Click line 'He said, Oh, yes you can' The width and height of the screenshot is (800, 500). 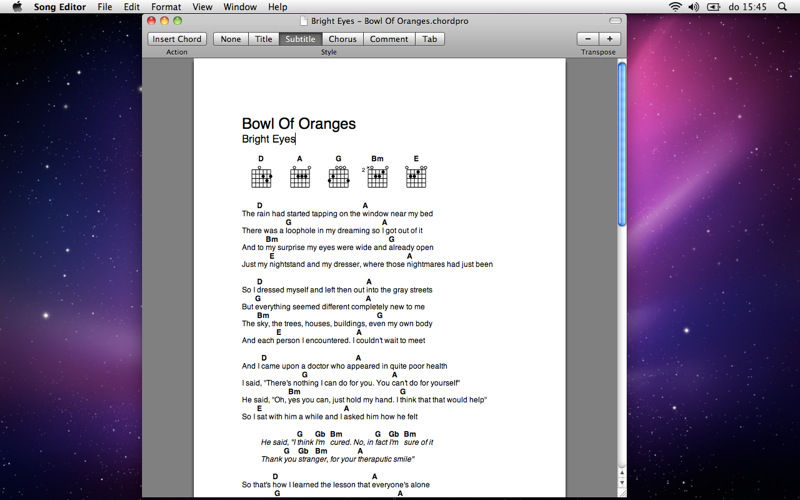coord(364,399)
